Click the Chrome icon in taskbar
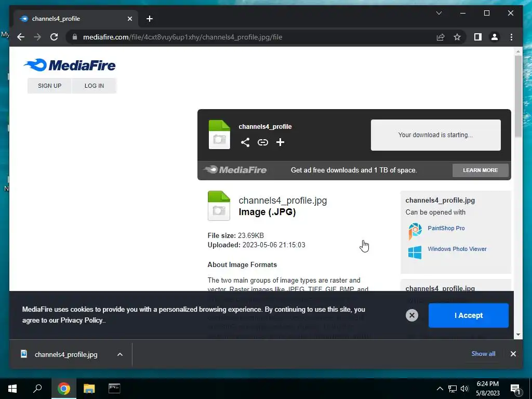Image resolution: width=532 pixels, height=399 pixels. pos(63,389)
